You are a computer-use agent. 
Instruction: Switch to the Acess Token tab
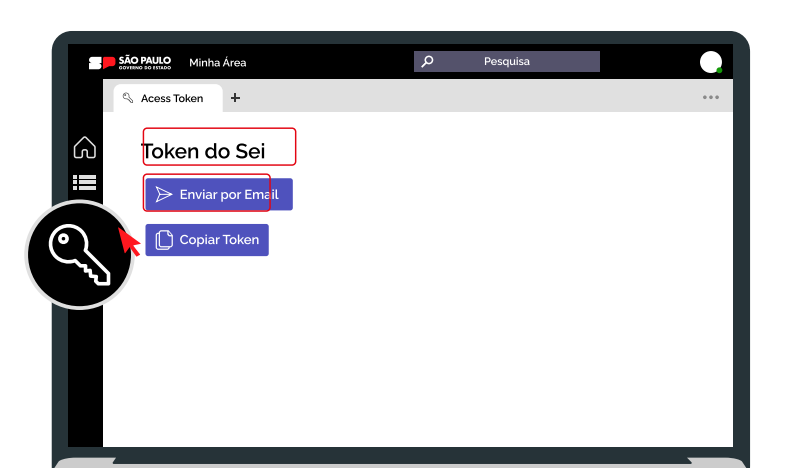click(171, 98)
